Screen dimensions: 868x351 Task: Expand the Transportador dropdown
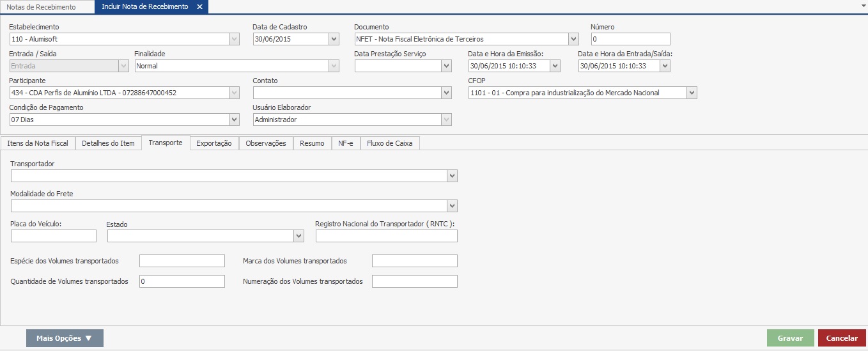tap(452, 176)
